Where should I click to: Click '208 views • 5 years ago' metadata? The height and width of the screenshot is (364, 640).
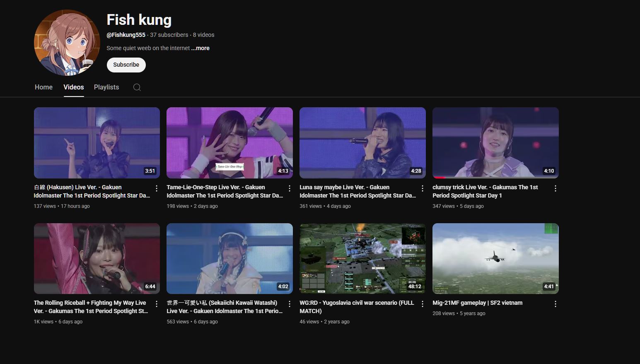[x=459, y=313]
